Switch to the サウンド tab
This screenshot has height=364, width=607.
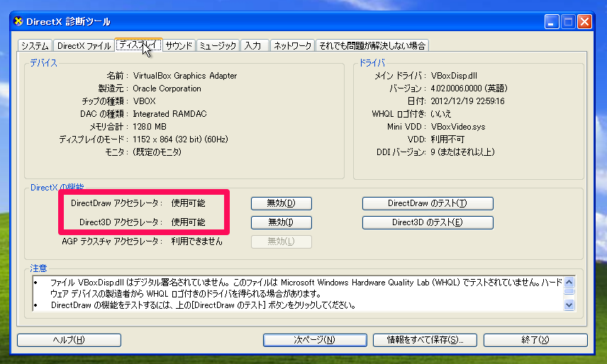click(x=179, y=46)
